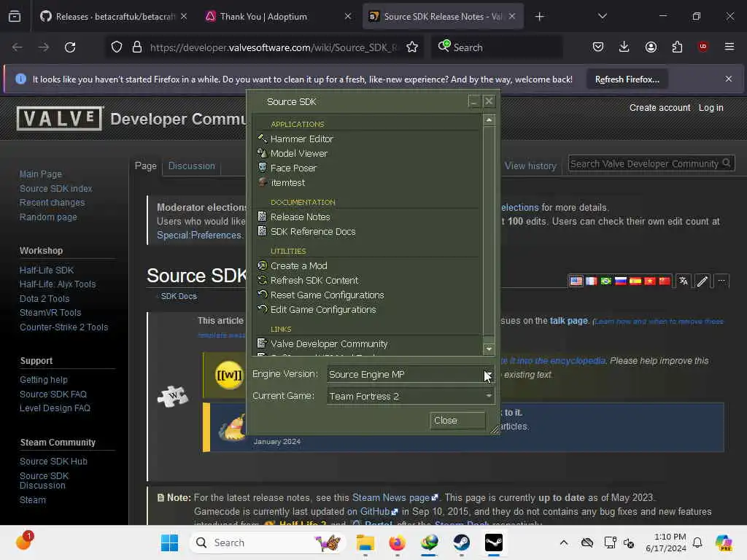Image resolution: width=747 pixels, height=560 pixels.
Task: Open Source SDK index link
Action: (55, 189)
